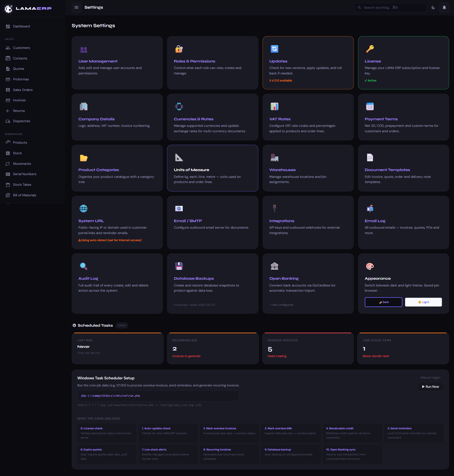This screenshot has width=454, height=476.
Task: Click the padlock icon for Roles & Permissions
Action: click(179, 49)
